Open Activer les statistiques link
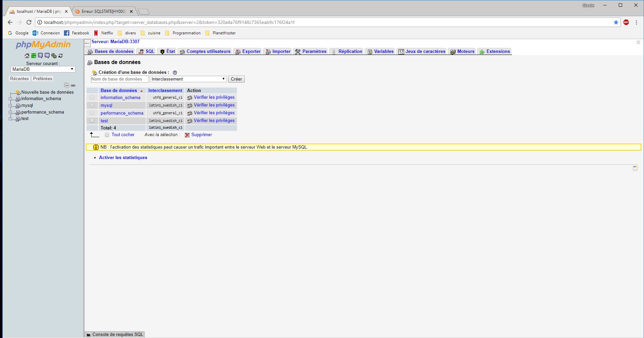The width and height of the screenshot is (644, 338). coord(123,157)
